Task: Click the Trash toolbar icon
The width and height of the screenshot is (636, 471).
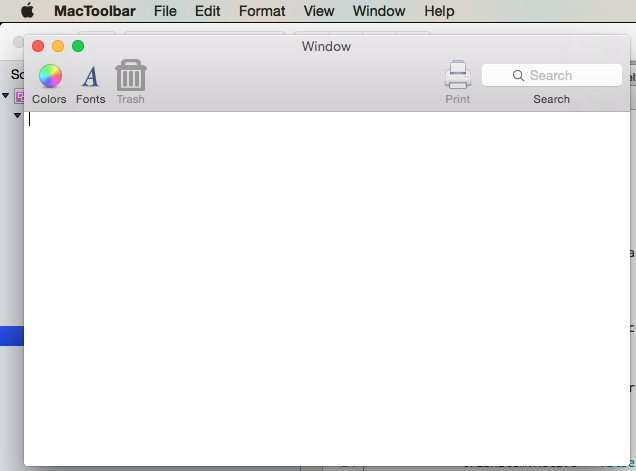Action: (131, 75)
